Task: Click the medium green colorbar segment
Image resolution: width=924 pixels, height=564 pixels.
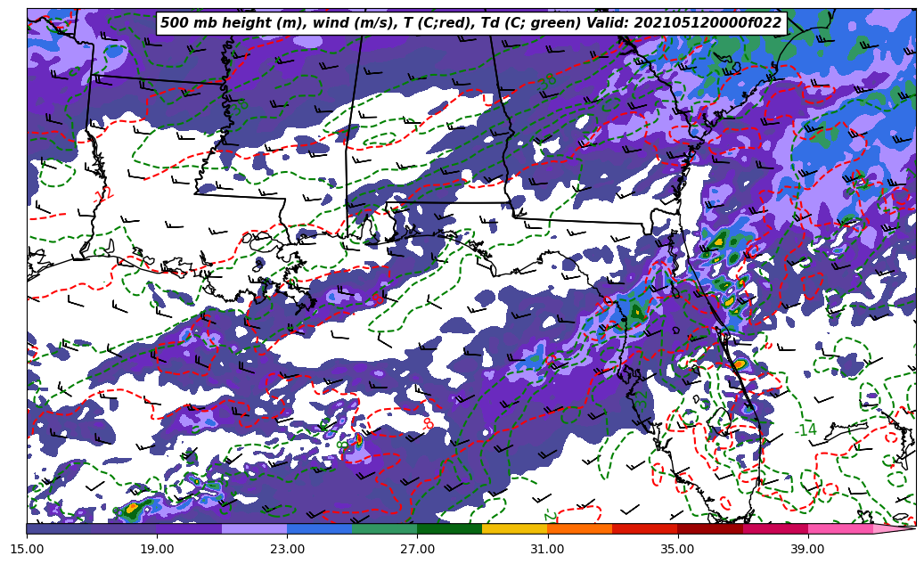Action: click(384, 529)
